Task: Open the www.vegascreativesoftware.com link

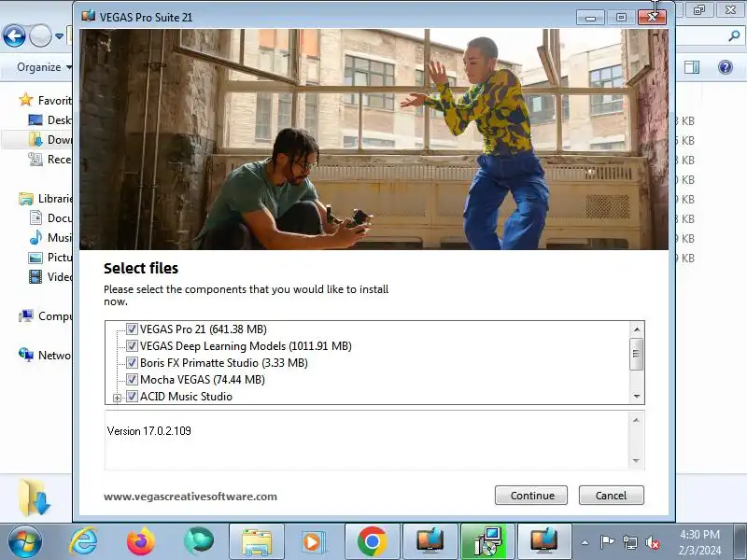Action: (190, 497)
